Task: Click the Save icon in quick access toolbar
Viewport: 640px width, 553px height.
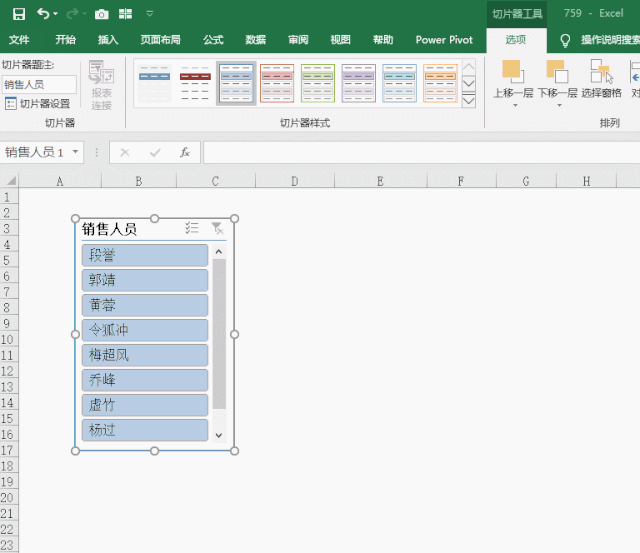Action: point(18,14)
